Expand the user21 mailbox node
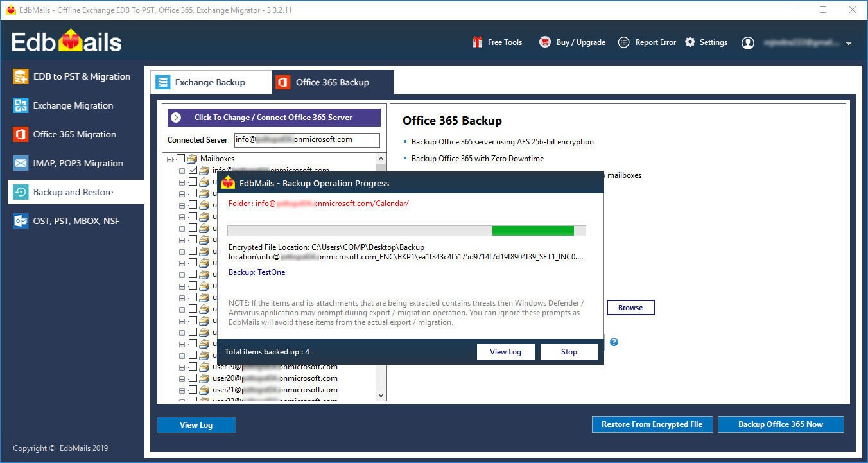The width and height of the screenshot is (868, 463). (182, 390)
